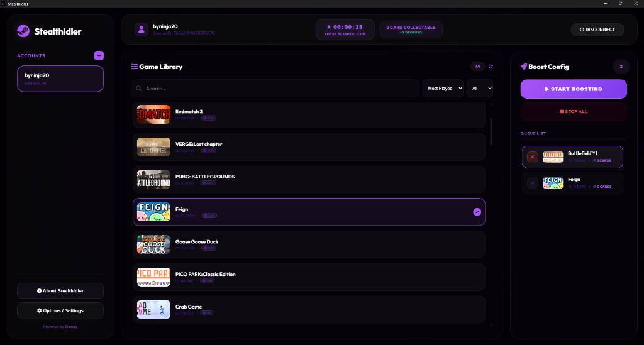
Task: Refresh the game library list
Action: point(491,67)
